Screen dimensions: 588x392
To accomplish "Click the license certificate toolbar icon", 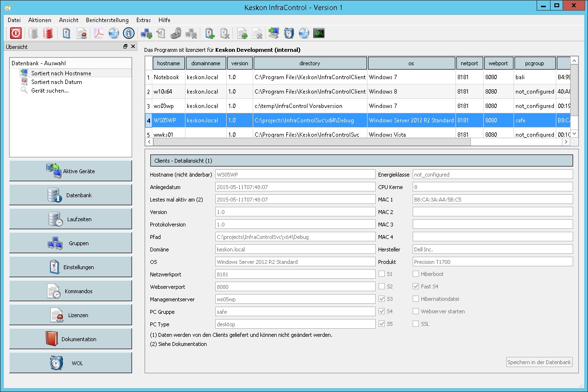I will [x=82, y=33].
